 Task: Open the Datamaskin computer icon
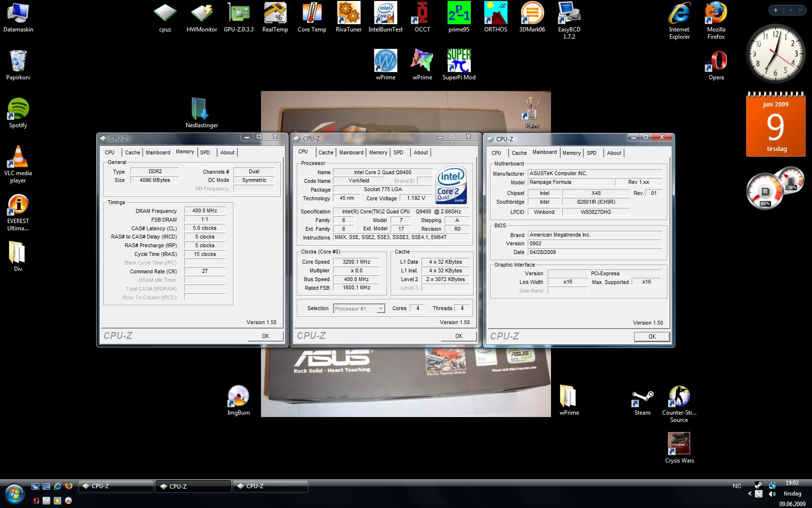[x=18, y=18]
